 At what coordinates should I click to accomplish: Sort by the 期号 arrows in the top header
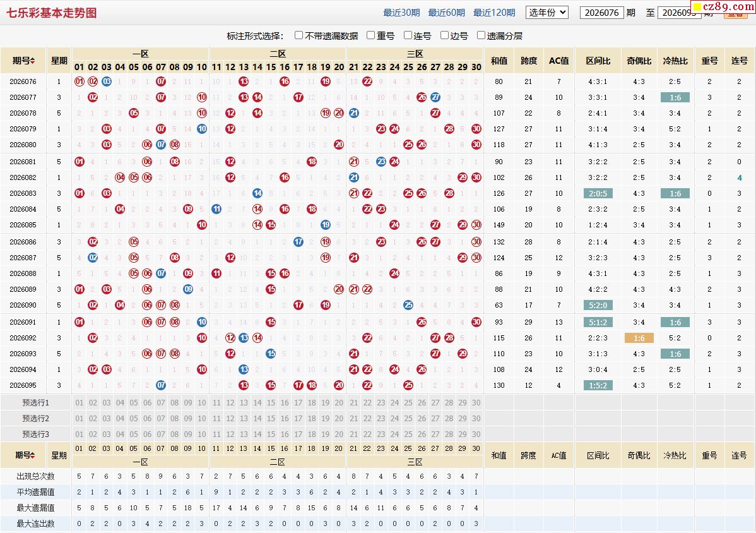(x=32, y=61)
